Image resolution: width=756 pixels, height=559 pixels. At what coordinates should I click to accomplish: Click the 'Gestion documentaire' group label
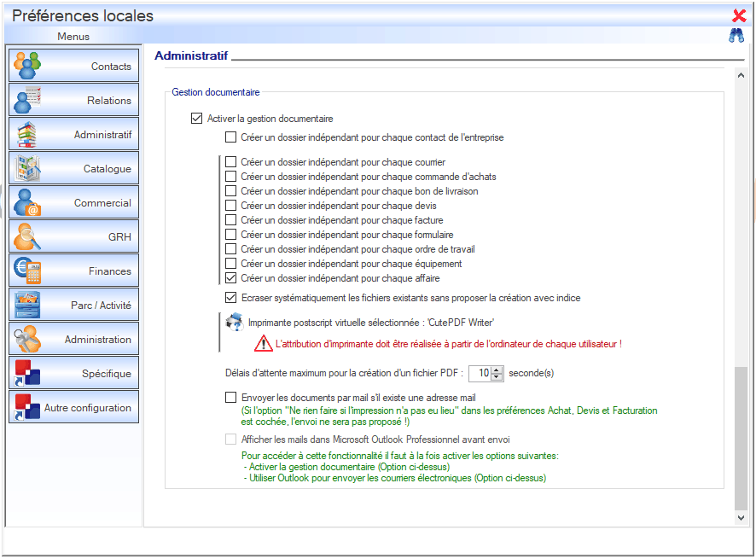[x=216, y=92]
